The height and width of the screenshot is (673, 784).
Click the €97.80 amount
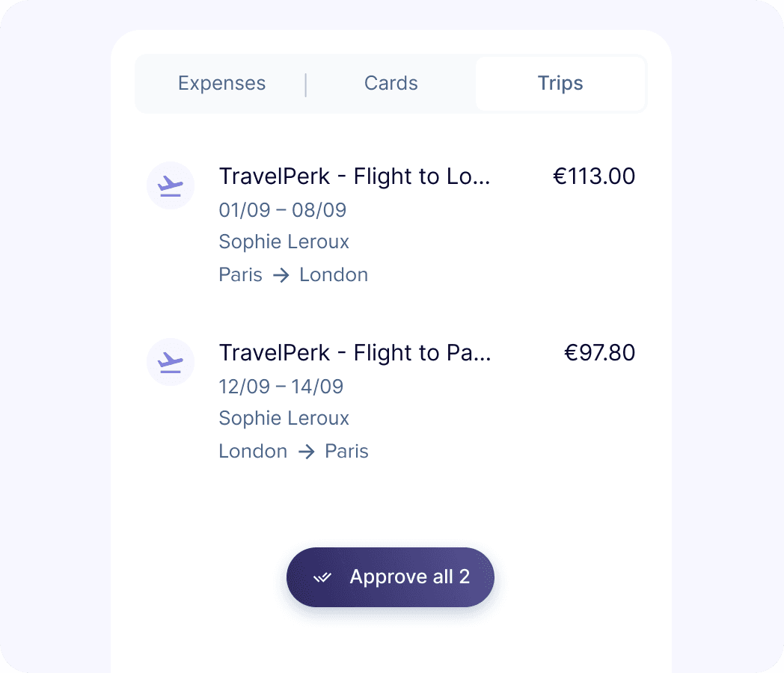[x=600, y=352]
